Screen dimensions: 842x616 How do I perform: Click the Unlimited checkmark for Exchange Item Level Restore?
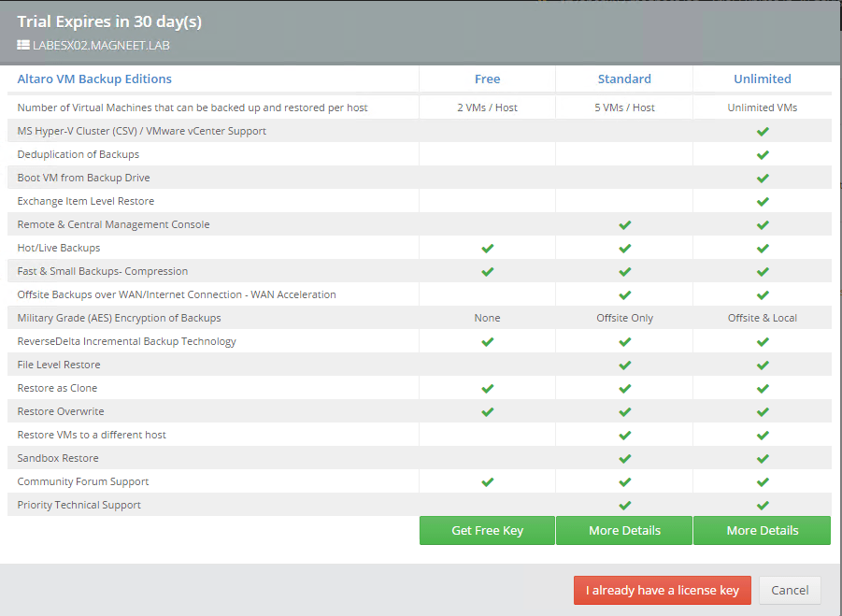763,201
